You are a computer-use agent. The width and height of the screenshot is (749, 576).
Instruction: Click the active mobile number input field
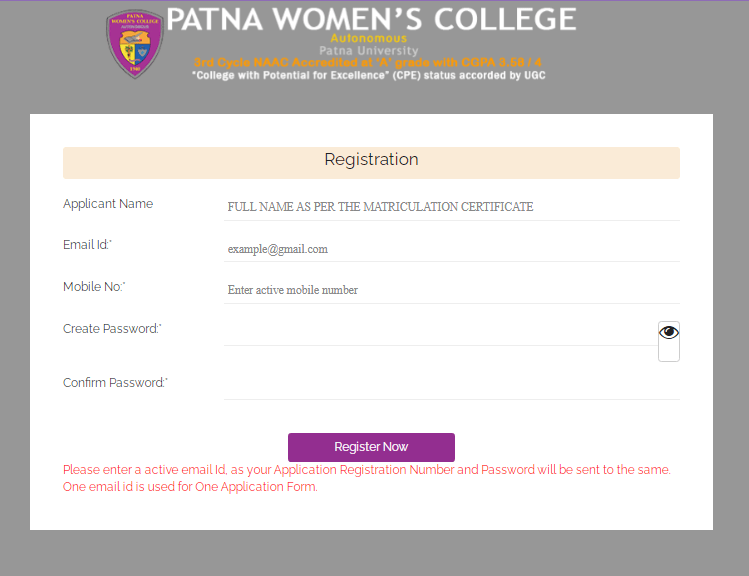(451, 290)
